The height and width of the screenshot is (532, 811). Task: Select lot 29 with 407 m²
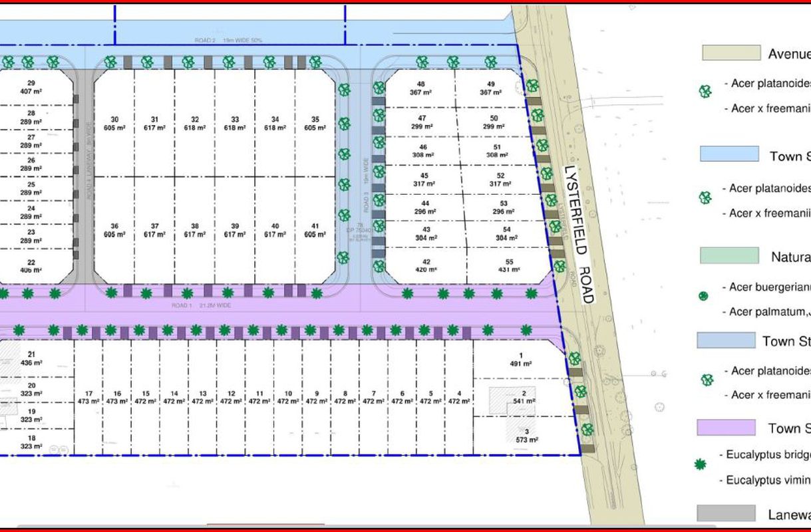[31, 88]
